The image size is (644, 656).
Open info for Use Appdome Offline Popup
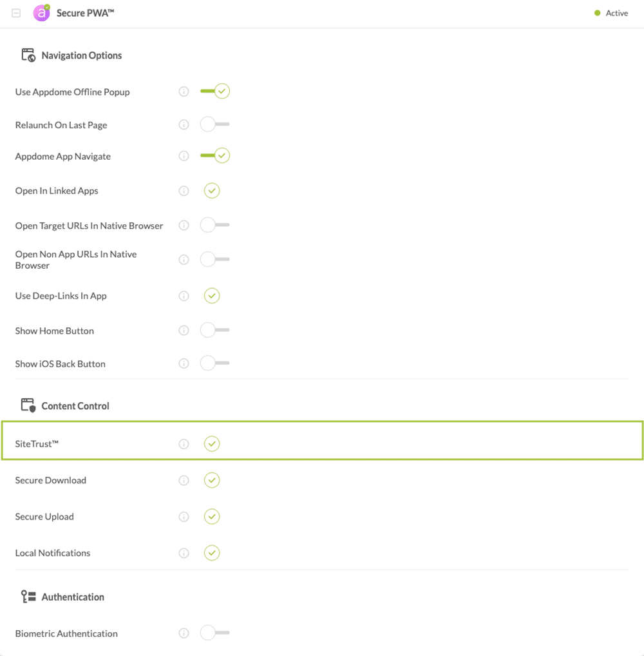point(184,92)
